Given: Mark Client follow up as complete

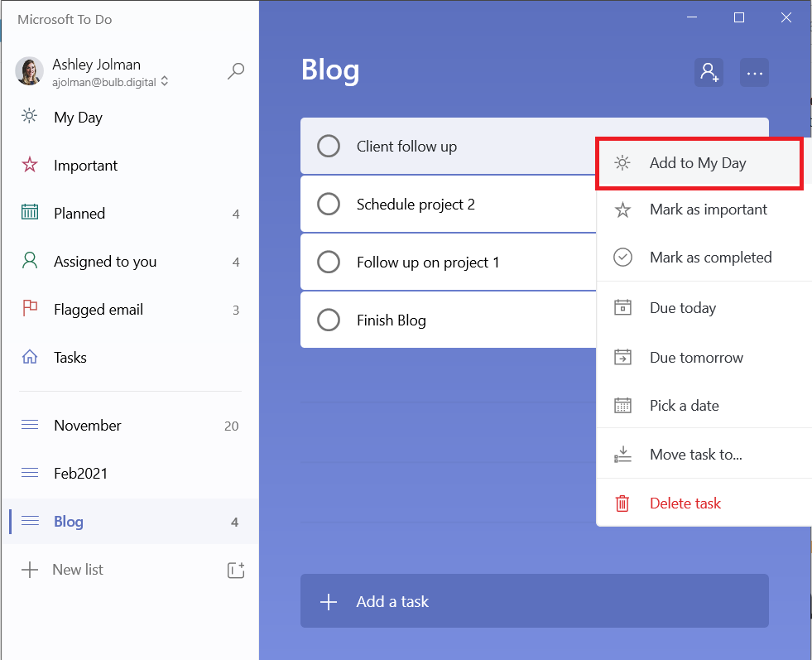Looking at the screenshot, I should click(329, 146).
